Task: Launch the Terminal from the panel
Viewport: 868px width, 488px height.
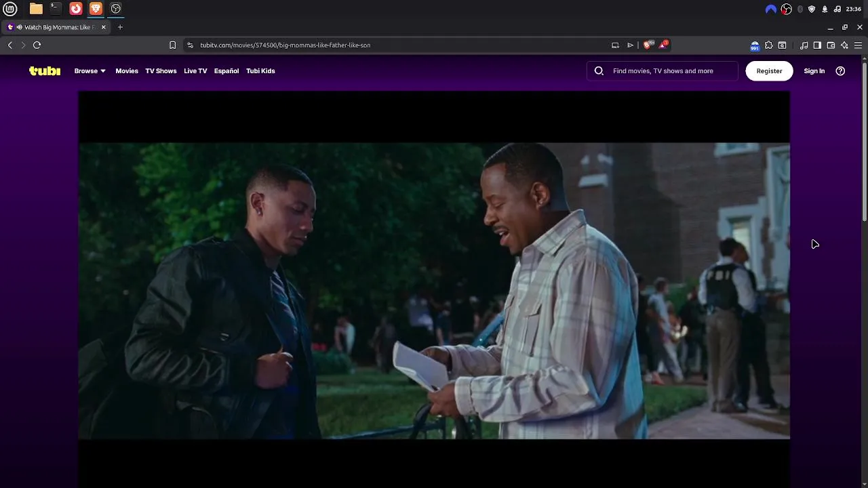Action: [x=56, y=9]
